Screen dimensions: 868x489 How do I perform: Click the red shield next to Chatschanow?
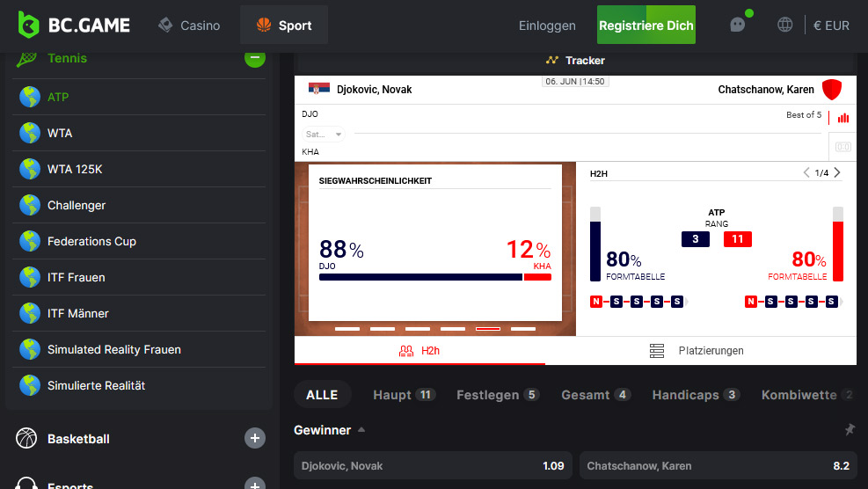[x=831, y=89]
